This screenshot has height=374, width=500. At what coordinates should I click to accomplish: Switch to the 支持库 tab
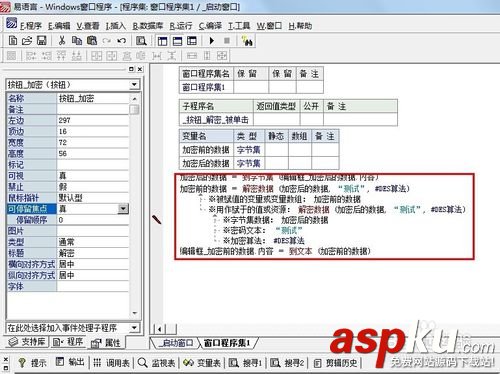(x=27, y=342)
